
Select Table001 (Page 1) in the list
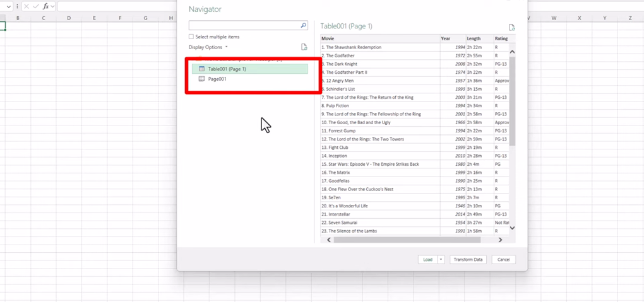coord(227,69)
